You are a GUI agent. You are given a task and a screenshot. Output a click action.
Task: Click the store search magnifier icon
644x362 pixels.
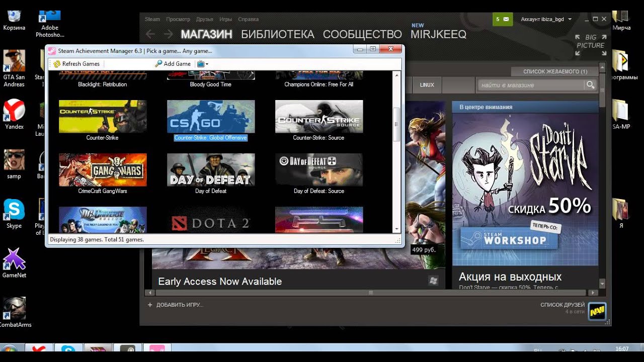click(591, 85)
